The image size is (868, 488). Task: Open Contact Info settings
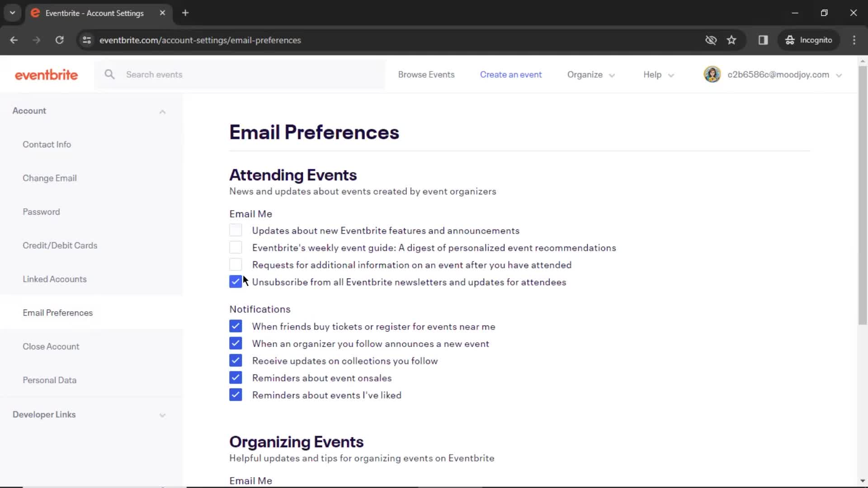pyautogui.click(x=47, y=145)
